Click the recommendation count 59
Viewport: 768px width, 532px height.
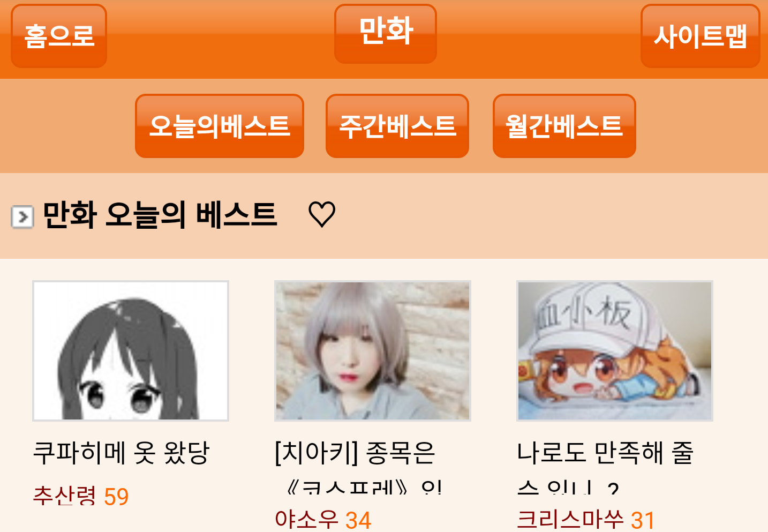116,497
